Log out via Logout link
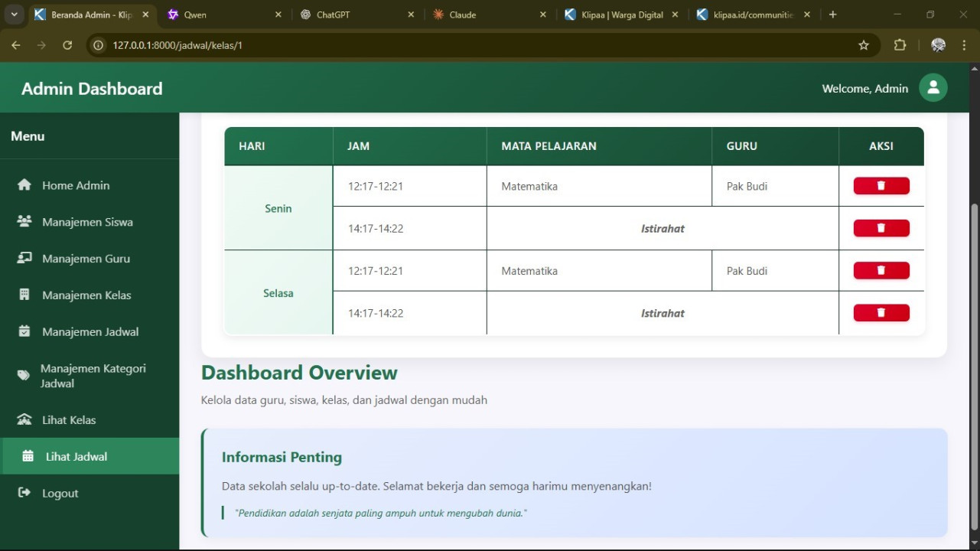 (x=60, y=494)
